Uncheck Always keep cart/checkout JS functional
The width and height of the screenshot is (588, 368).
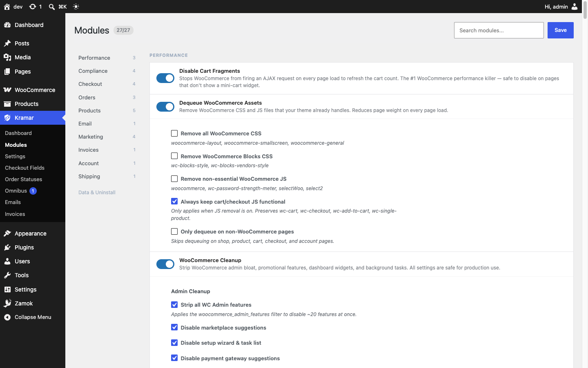[x=174, y=201]
